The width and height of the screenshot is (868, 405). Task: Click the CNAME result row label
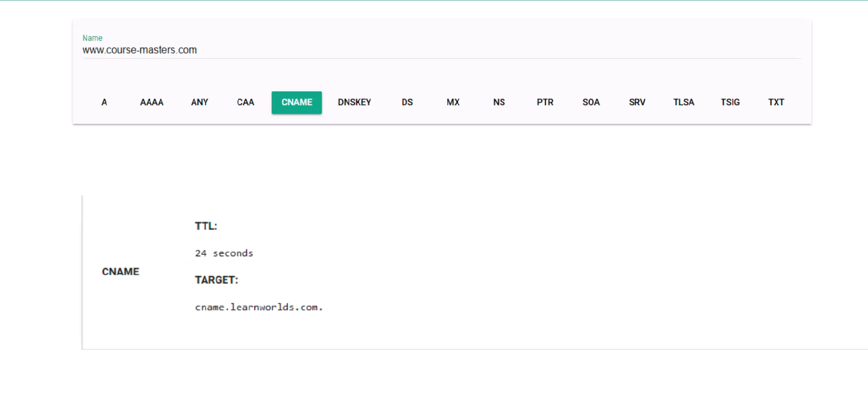pyautogui.click(x=121, y=272)
